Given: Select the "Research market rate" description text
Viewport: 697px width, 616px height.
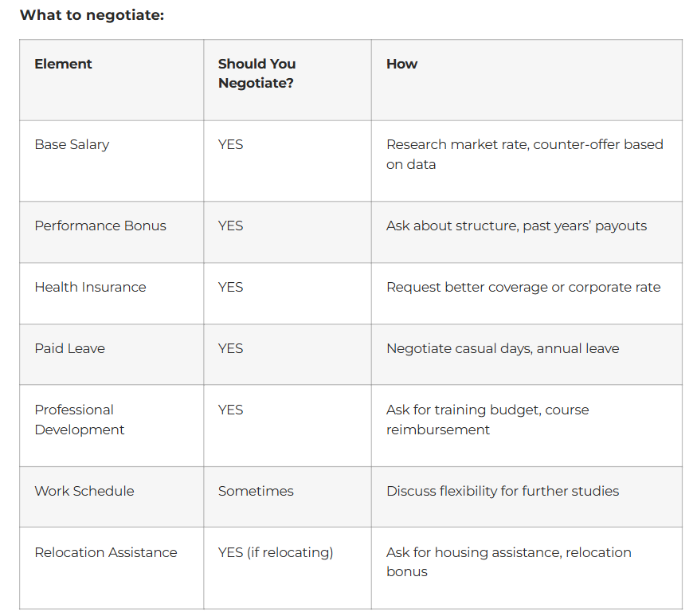Looking at the screenshot, I should [524, 154].
